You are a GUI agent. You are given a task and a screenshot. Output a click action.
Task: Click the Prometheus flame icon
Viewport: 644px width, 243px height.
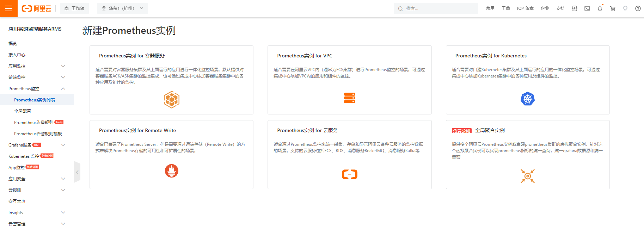coord(172,171)
